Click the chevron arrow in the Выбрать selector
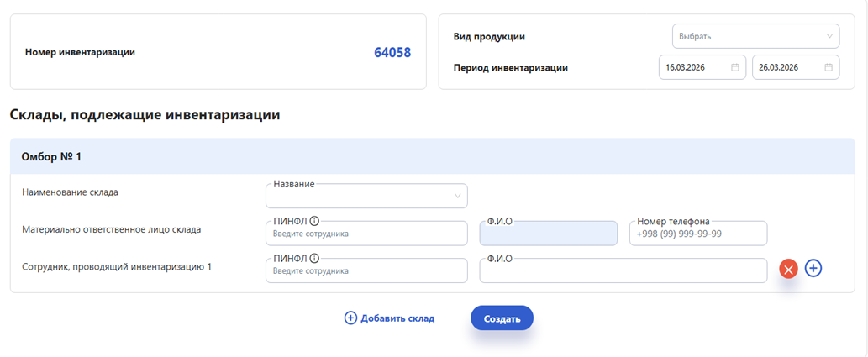 pyautogui.click(x=829, y=36)
